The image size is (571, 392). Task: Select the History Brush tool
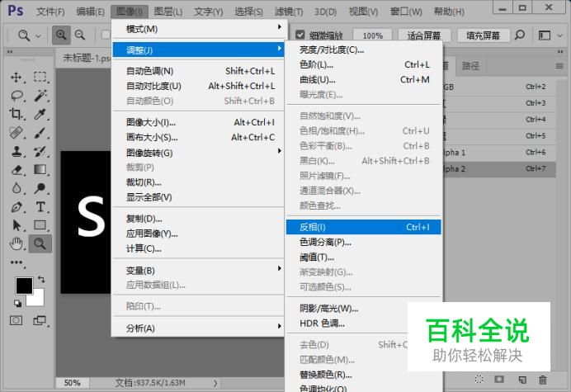pos(40,151)
